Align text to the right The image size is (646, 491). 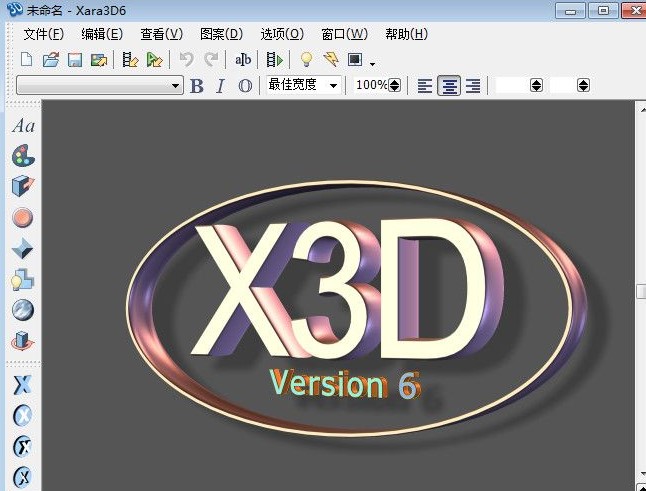pyautogui.click(x=473, y=86)
